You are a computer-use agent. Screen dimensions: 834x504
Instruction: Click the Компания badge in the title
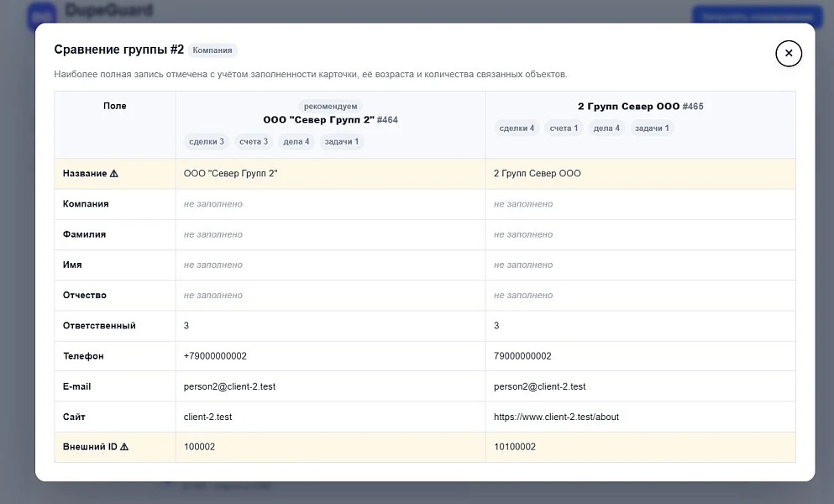click(x=212, y=50)
